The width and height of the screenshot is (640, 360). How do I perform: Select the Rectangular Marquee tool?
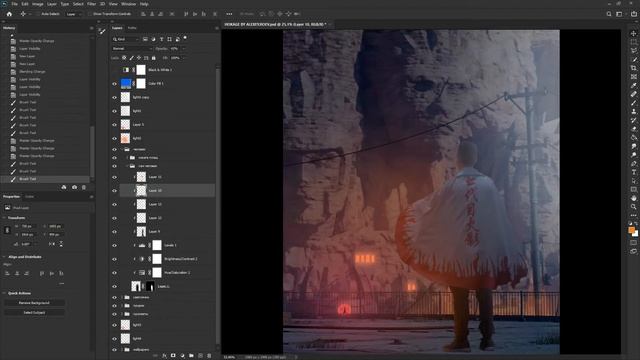633,42
